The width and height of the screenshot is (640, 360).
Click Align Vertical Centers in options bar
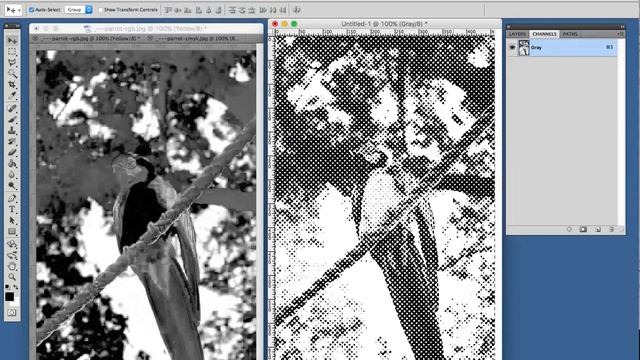[x=178, y=10]
